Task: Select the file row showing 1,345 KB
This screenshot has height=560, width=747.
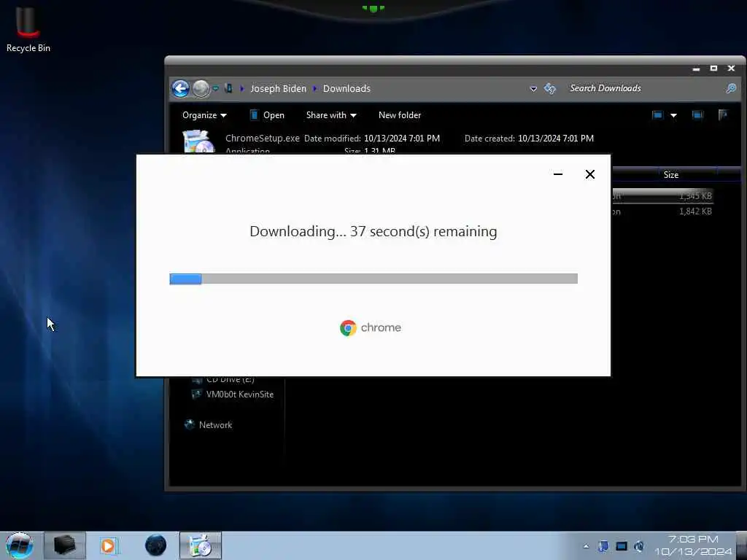Action: click(662, 195)
